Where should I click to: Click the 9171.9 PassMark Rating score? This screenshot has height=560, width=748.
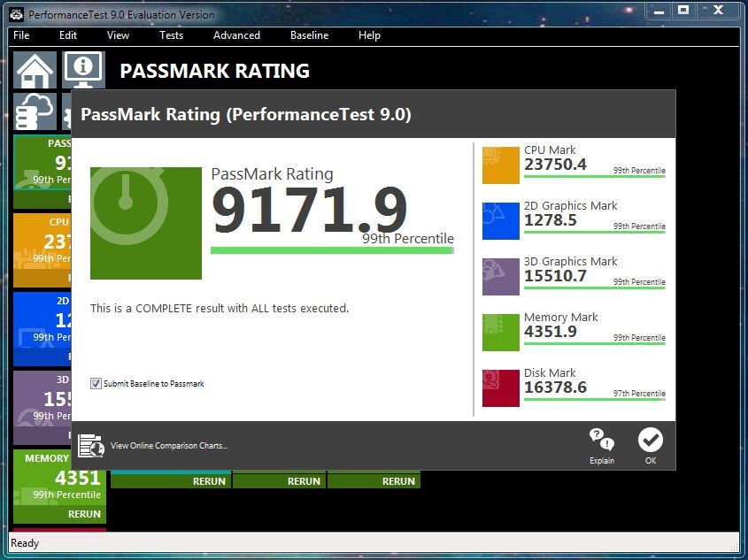click(x=309, y=209)
